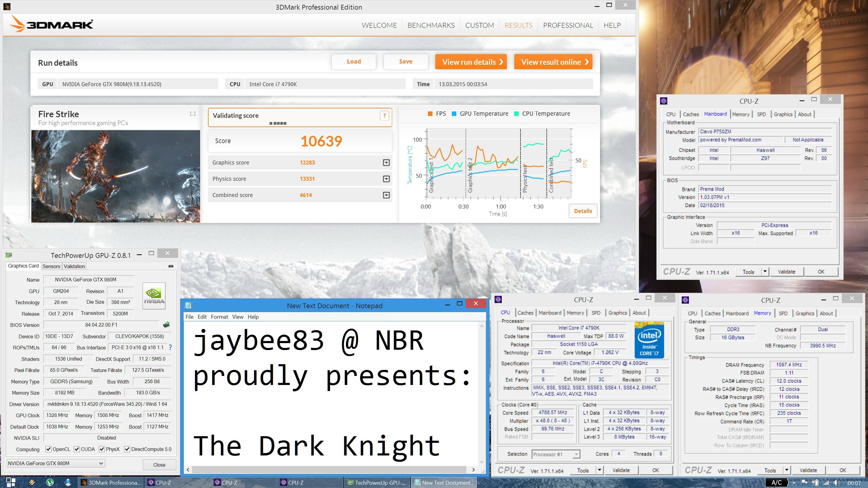The height and width of the screenshot is (488, 868).
Task: Click the Load button in Run details
Action: (354, 61)
